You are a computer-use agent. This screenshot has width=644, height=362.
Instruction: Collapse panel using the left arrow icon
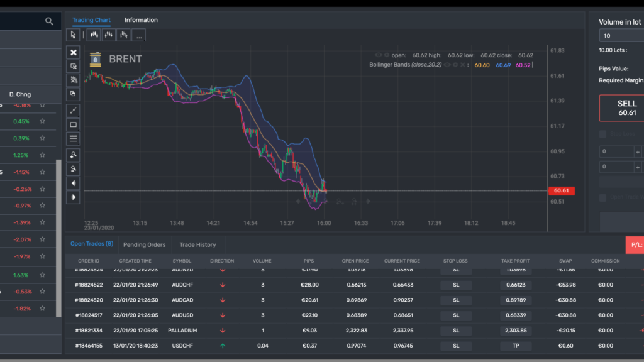[73, 182]
